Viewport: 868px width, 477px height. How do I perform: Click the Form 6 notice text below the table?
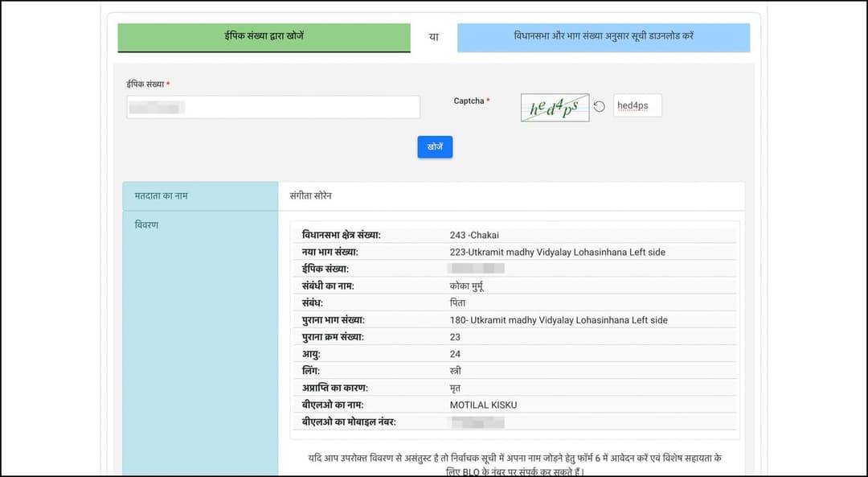coord(514,463)
